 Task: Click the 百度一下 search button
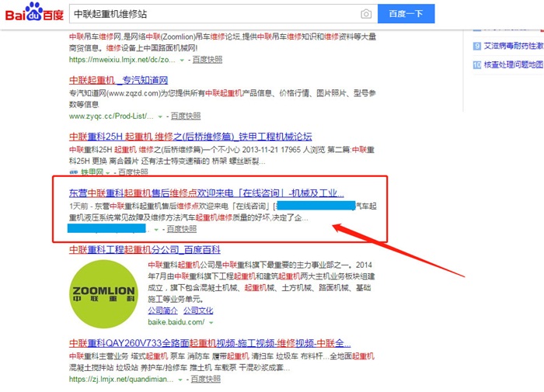(406, 14)
